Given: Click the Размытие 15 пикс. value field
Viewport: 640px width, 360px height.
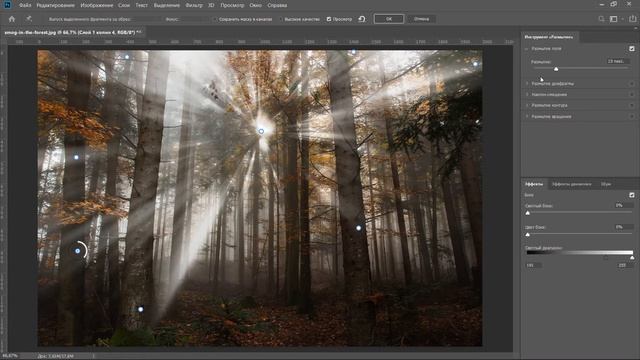Looking at the screenshot, I should pos(618,61).
